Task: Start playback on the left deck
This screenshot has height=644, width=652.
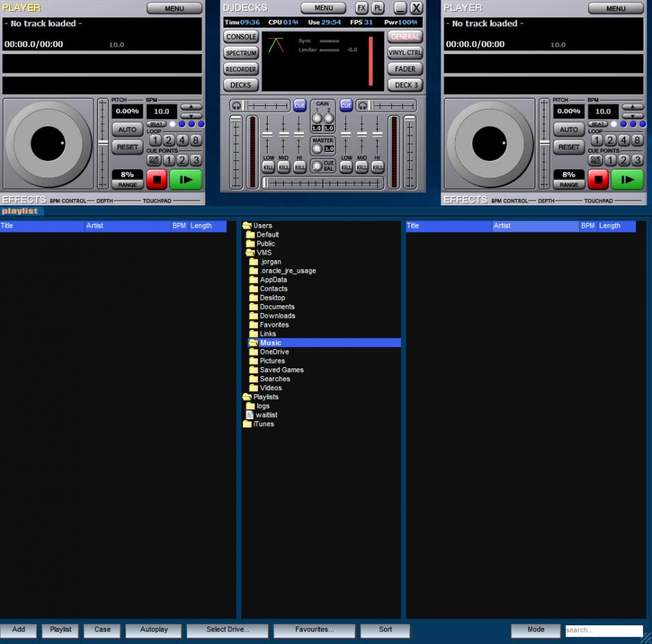Action: click(186, 180)
